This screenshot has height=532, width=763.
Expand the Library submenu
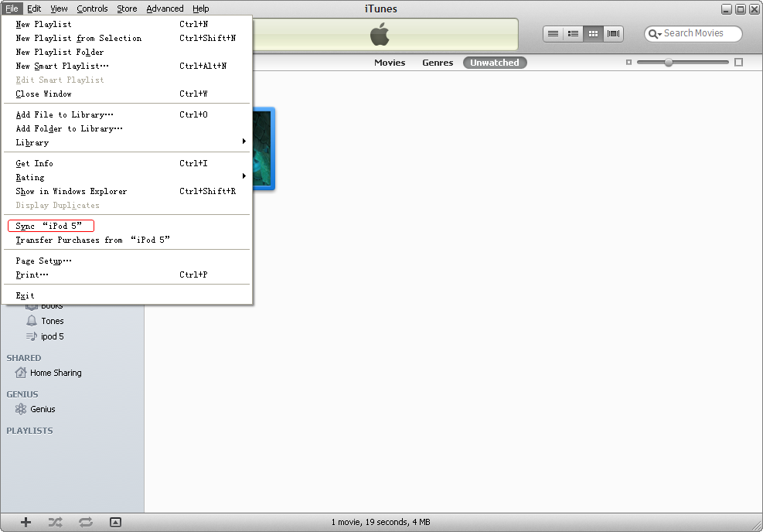(x=127, y=142)
